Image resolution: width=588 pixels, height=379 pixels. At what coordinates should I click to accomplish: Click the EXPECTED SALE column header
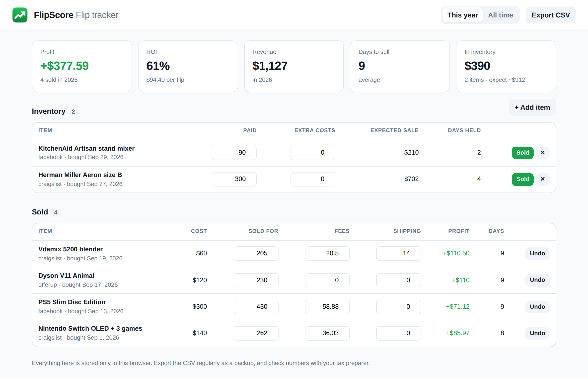[394, 130]
